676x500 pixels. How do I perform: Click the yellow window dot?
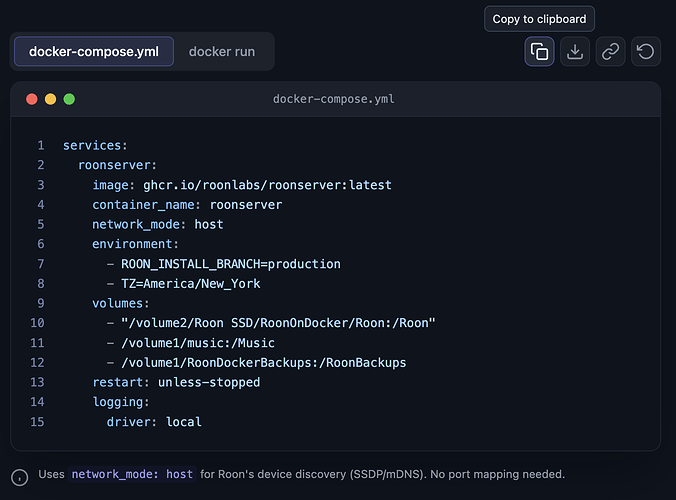[50, 99]
